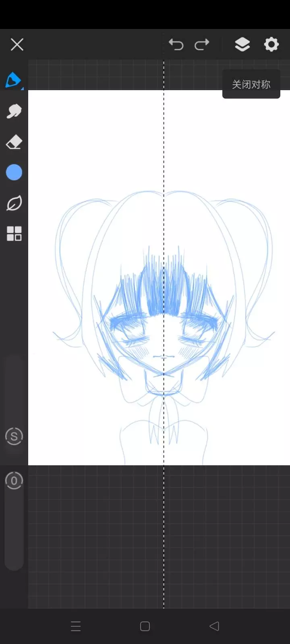Tap the Android back button
The image size is (290, 644).
(x=214, y=626)
